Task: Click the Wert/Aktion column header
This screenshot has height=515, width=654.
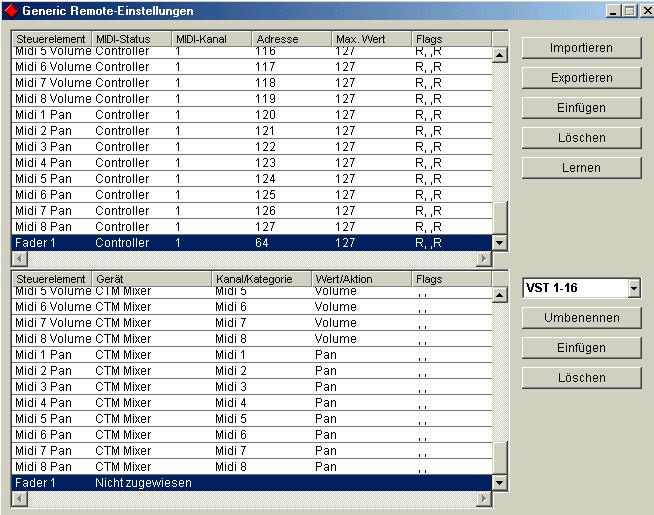Action: point(361,279)
